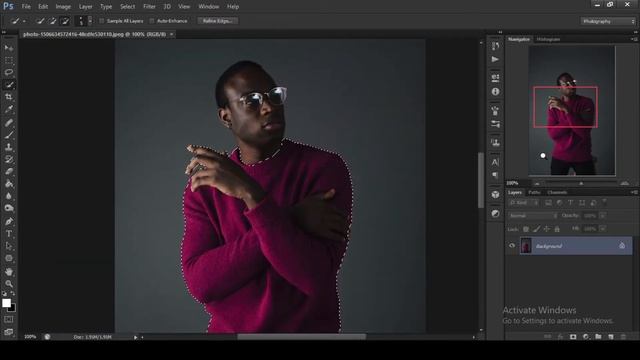
Task: Open the layer Kind filter dropdown
Action: coord(524,203)
